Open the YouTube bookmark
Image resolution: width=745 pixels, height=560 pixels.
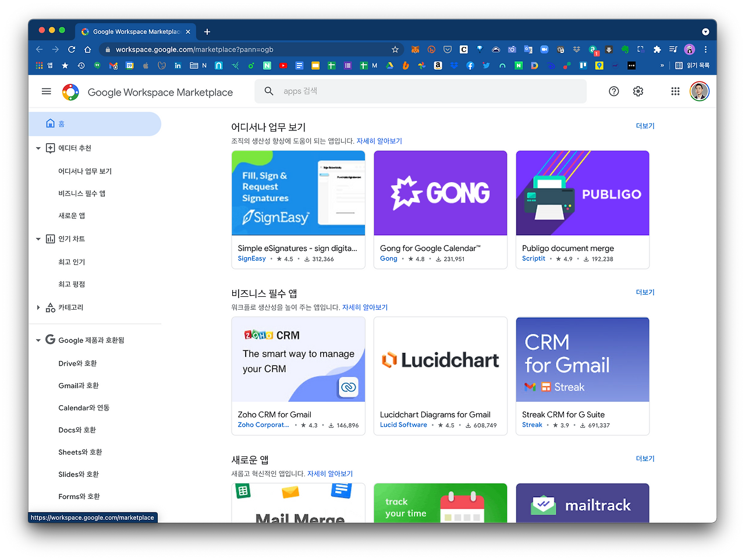point(283,66)
